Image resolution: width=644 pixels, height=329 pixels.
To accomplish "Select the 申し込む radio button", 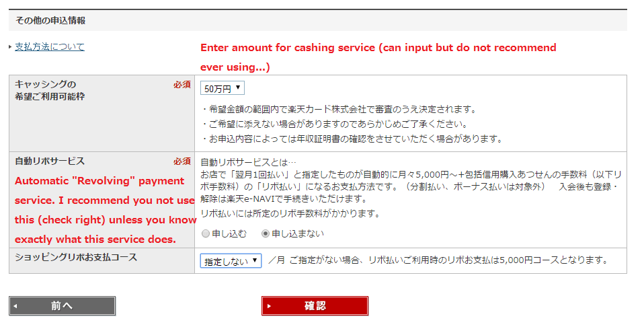I will click(x=205, y=233).
